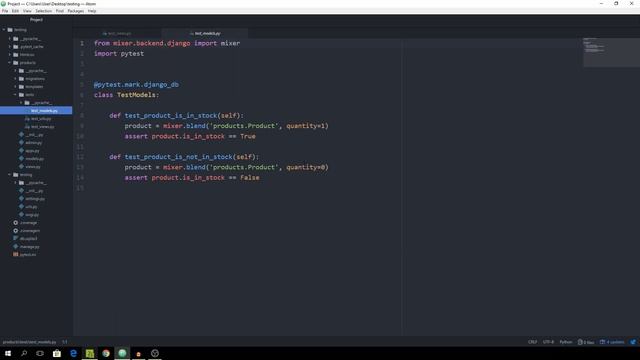Collapse the inner testing folder

(x=10, y=174)
